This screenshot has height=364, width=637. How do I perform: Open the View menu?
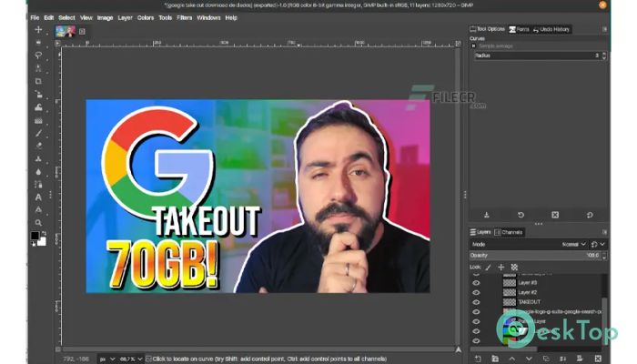click(86, 18)
